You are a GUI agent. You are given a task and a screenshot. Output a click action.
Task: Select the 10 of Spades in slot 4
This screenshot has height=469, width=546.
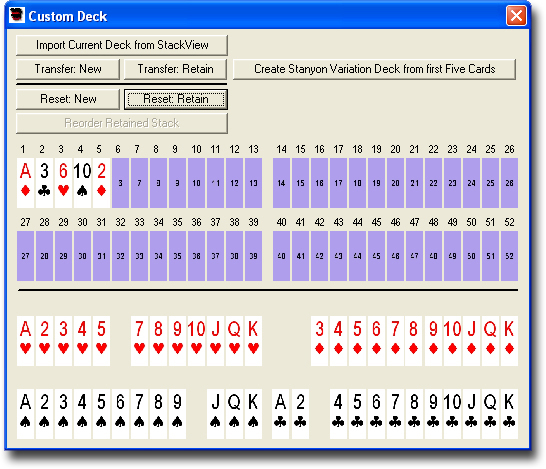[x=82, y=183]
